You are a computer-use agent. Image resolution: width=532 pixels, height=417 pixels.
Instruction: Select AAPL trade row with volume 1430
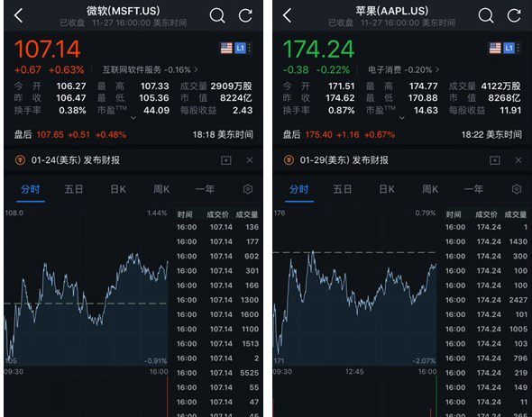click(486, 241)
